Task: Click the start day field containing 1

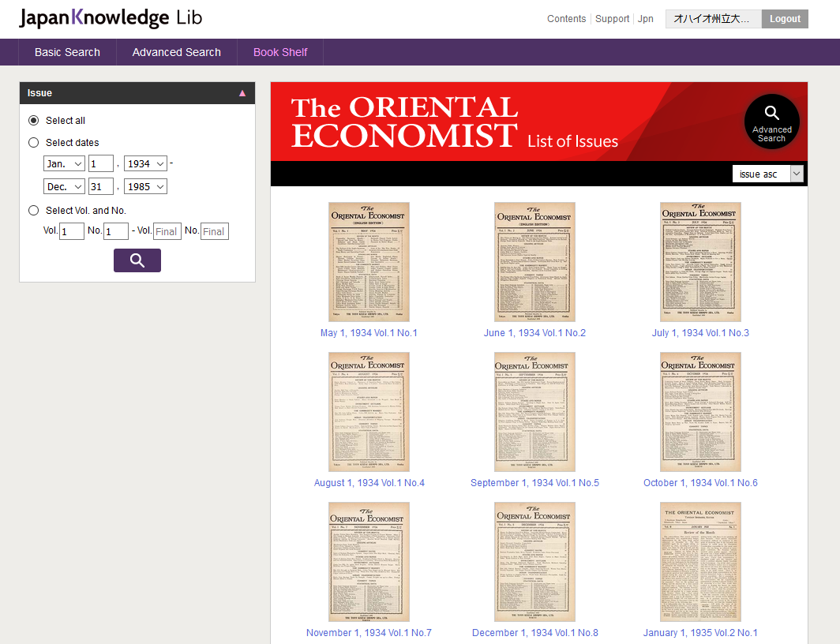Action: click(x=101, y=163)
